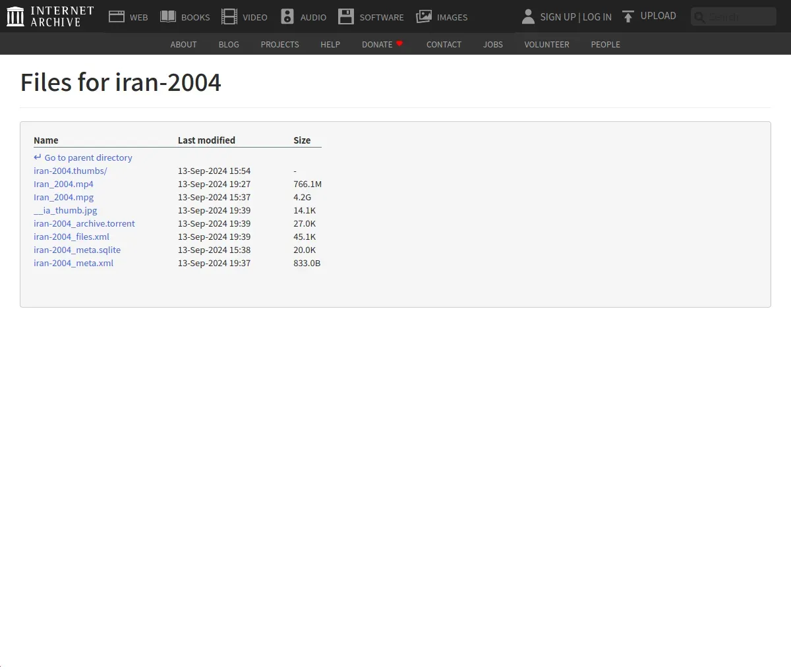Click the SIGN UP link
The height and width of the screenshot is (672, 791).
point(558,17)
